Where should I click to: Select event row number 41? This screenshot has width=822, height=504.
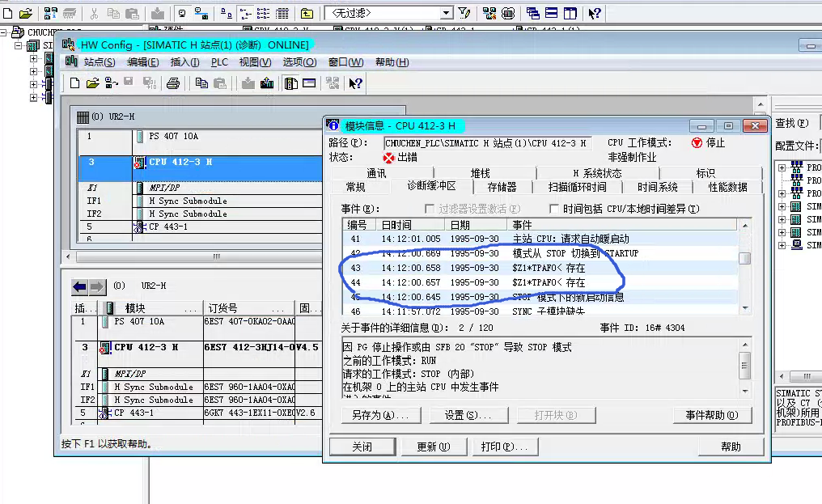tap(540, 239)
